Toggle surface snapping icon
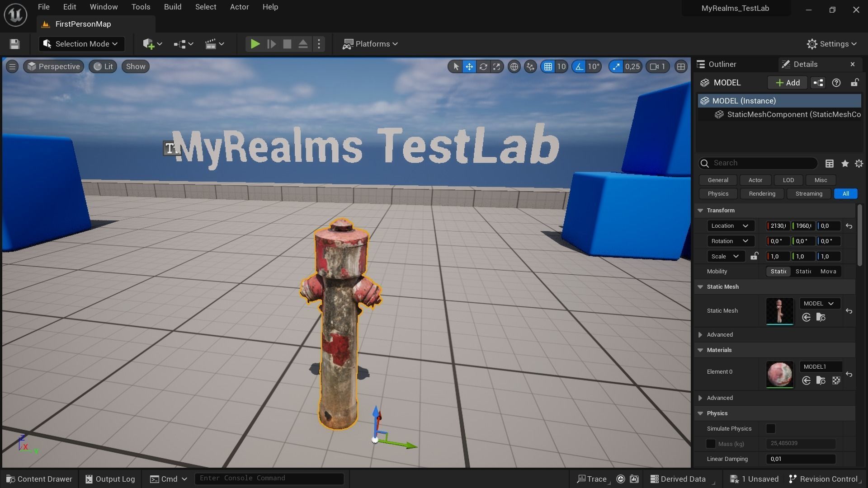 tap(530, 66)
